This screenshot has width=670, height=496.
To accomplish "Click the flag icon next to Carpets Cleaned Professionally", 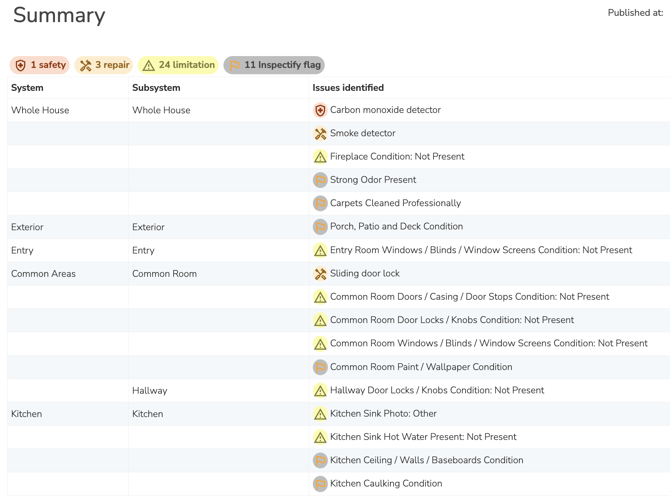I will pyautogui.click(x=320, y=203).
